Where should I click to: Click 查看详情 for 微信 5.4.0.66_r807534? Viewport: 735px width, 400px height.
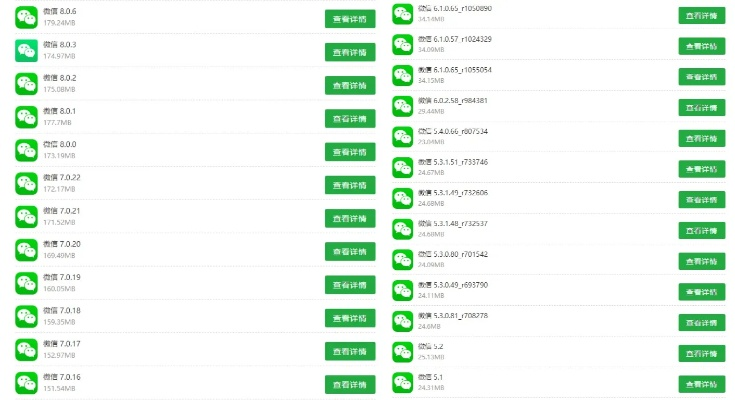tap(702, 138)
